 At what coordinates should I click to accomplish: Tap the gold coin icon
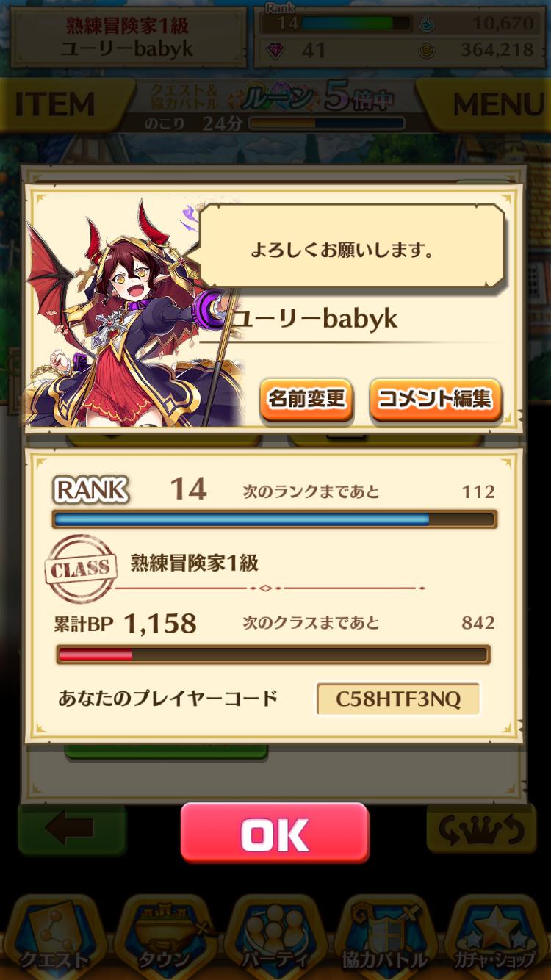pyautogui.click(x=426, y=50)
